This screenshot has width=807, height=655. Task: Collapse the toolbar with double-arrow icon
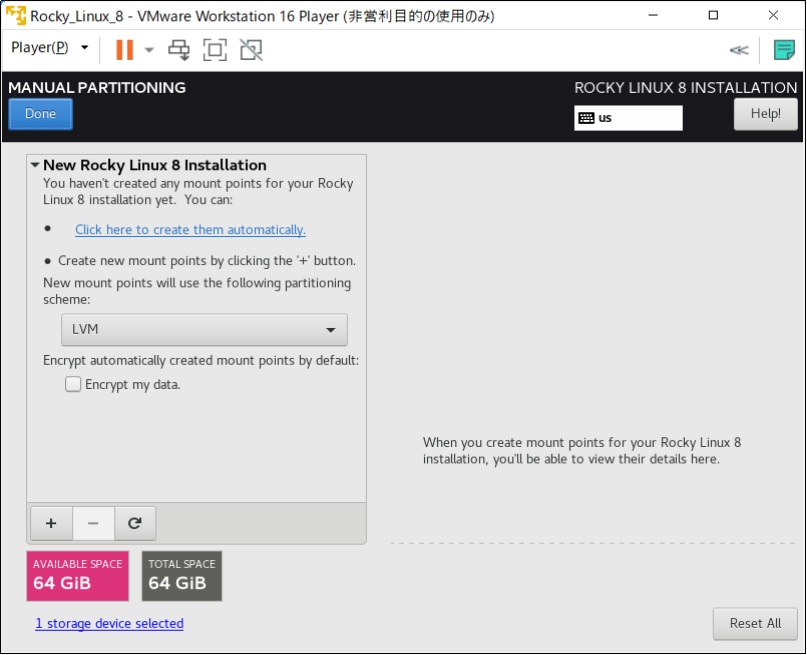tap(738, 49)
